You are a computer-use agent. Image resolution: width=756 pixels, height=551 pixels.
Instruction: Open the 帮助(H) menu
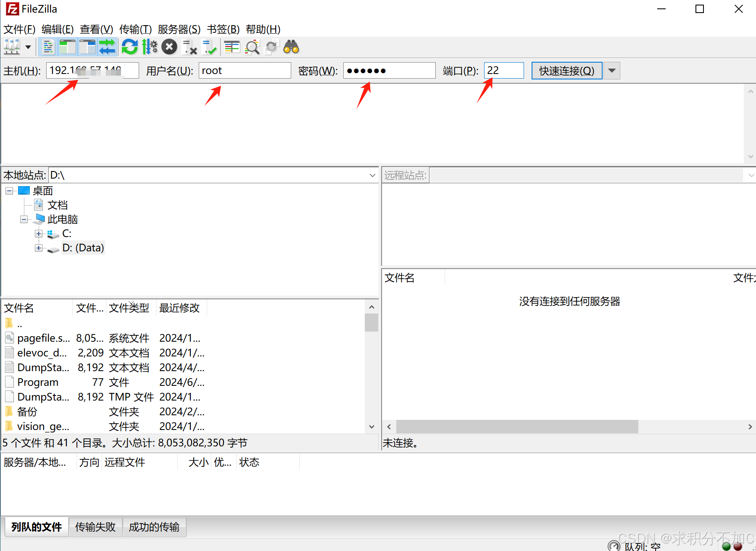(x=263, y=29)
